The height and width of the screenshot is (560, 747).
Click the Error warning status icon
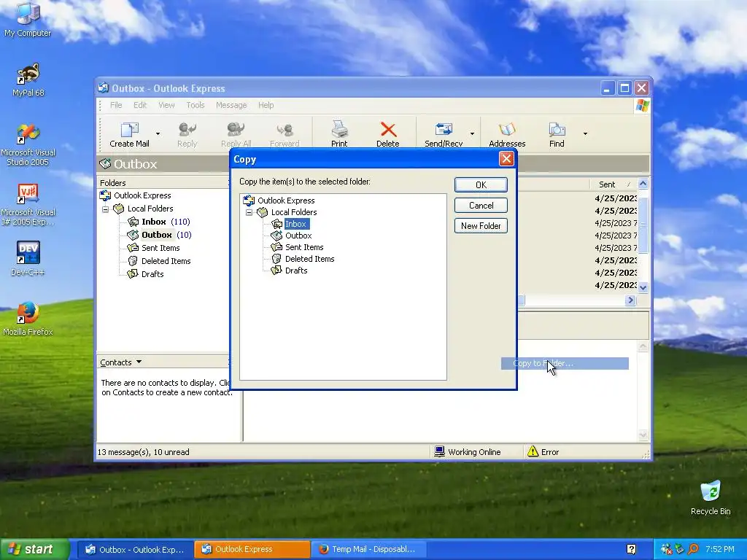533,451
